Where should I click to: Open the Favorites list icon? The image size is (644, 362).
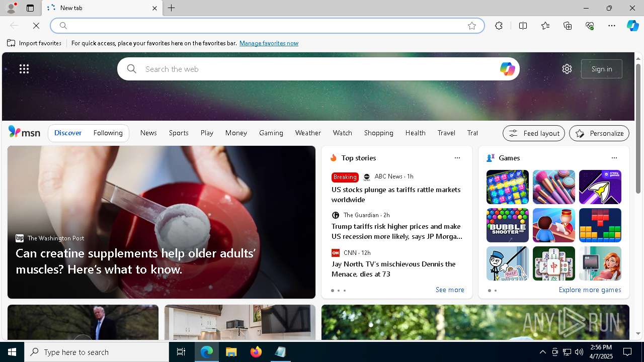click(x=545, y=26)
